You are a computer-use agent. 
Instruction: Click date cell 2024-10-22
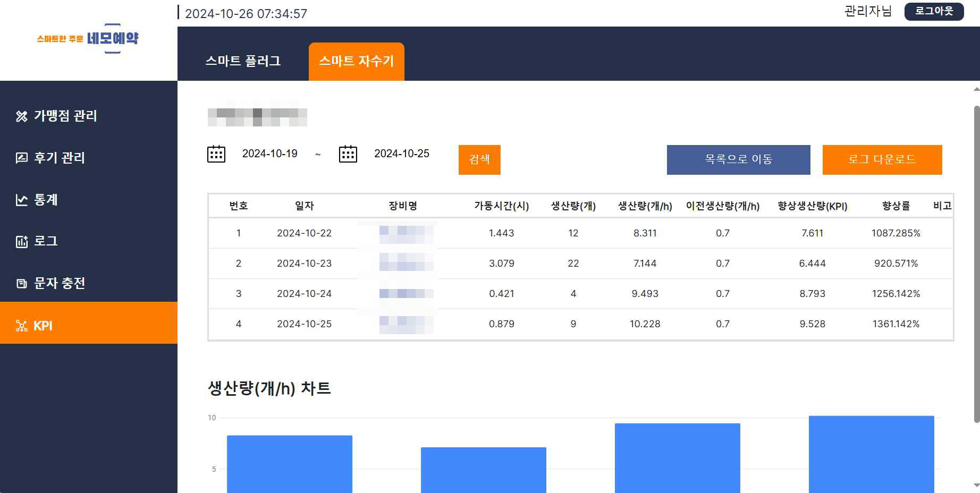pyautogui.click(x=305, y=233)
